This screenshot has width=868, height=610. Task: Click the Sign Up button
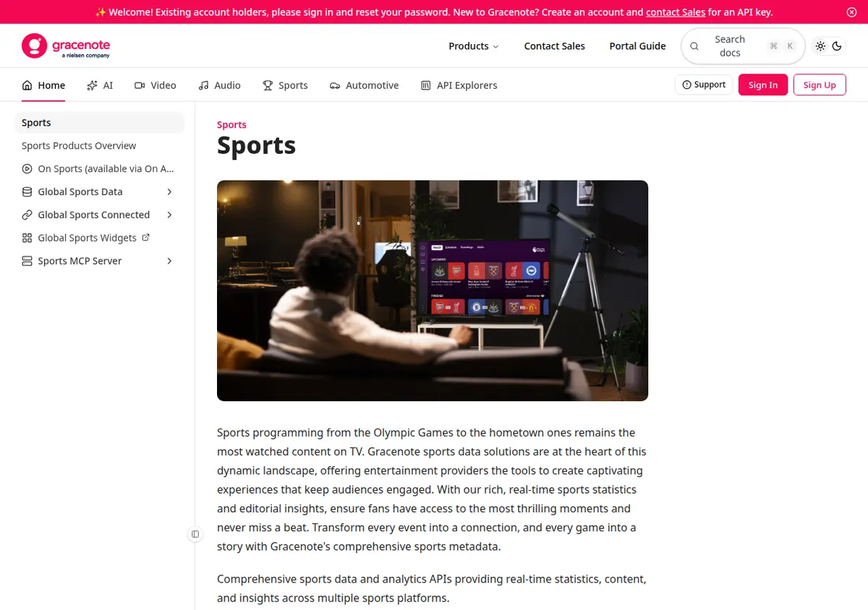coord(820,85)
